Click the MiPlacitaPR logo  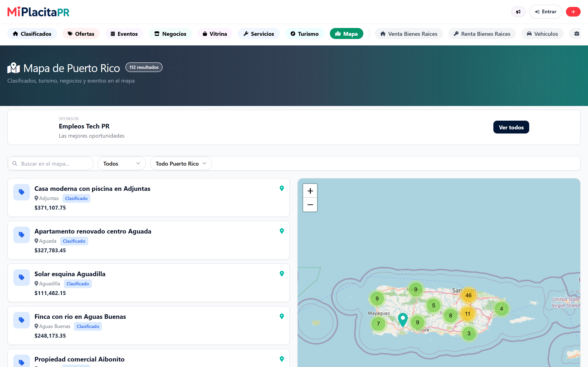(x=38, y=12)
